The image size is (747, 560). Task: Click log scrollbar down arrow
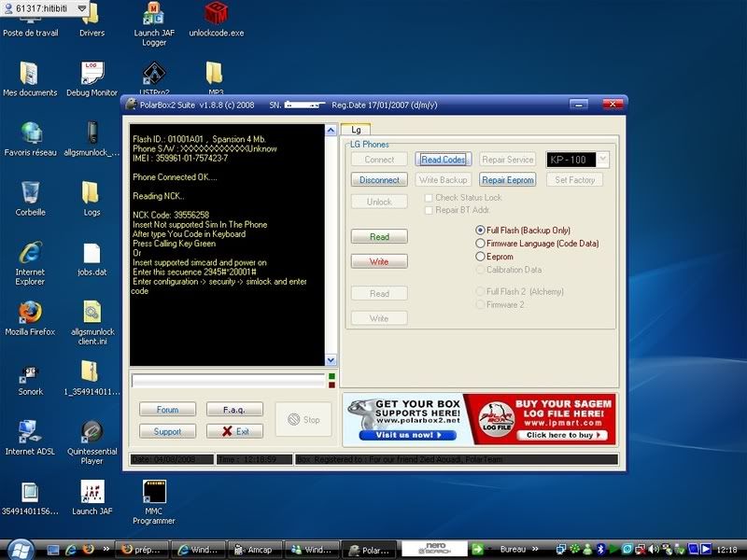pyautogui.click(x=331, y=360)
